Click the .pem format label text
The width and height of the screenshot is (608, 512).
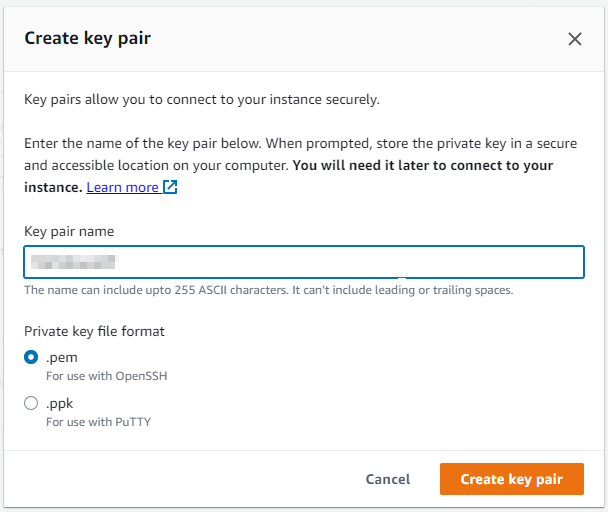point(60,357)
